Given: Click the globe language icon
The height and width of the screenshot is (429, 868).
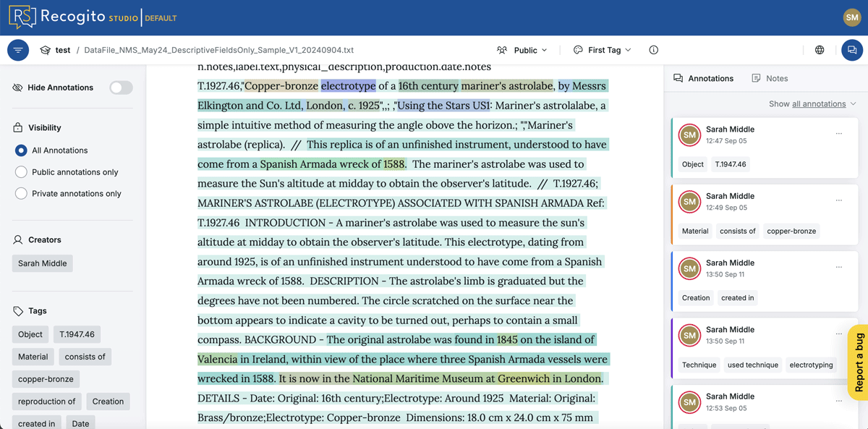Looking at the screenshot, I should click(820, 50).
